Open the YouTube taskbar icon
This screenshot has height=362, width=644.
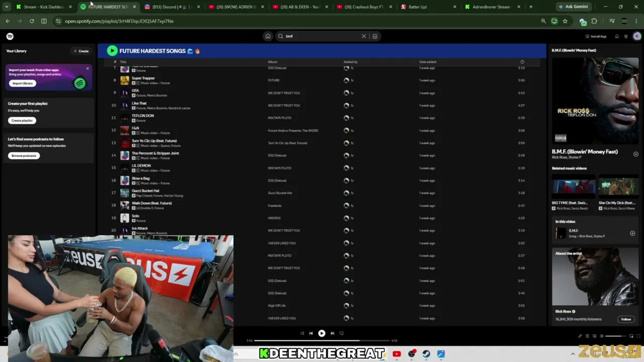coord(396,354)
